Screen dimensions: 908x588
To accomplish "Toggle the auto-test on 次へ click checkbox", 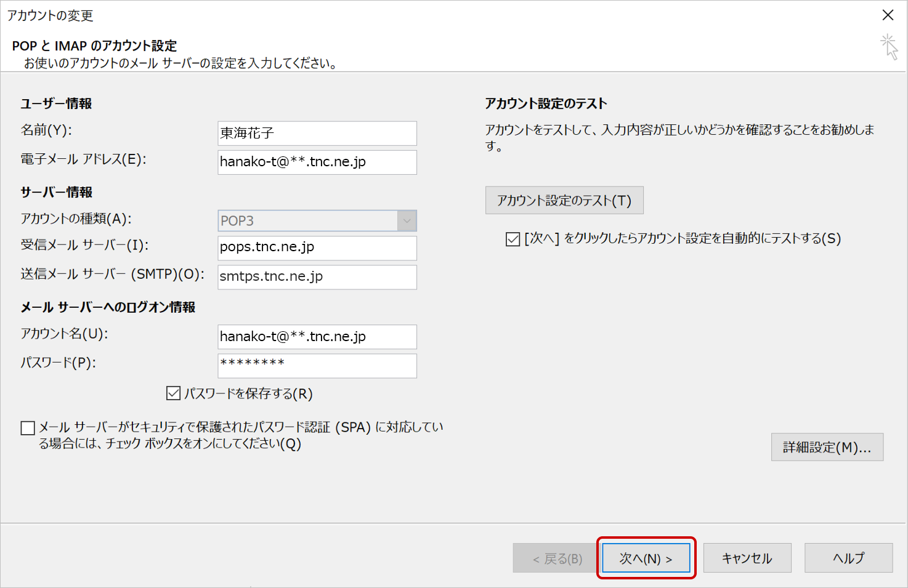I will pos(513,239).
